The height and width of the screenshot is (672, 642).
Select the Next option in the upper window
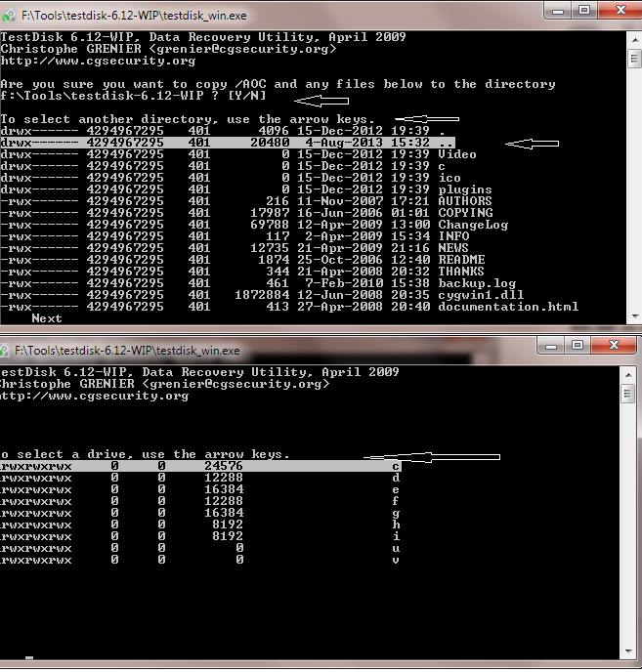point(47,318)
